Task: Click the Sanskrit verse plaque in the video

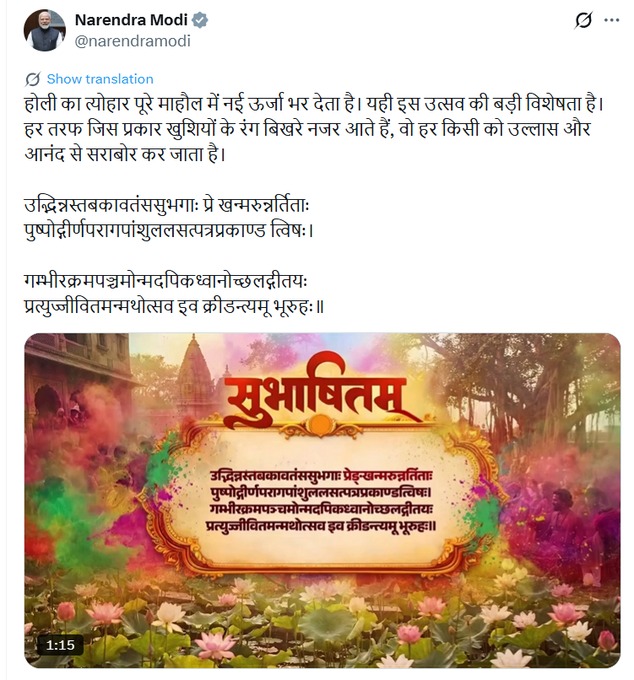Action: [321, 501]
